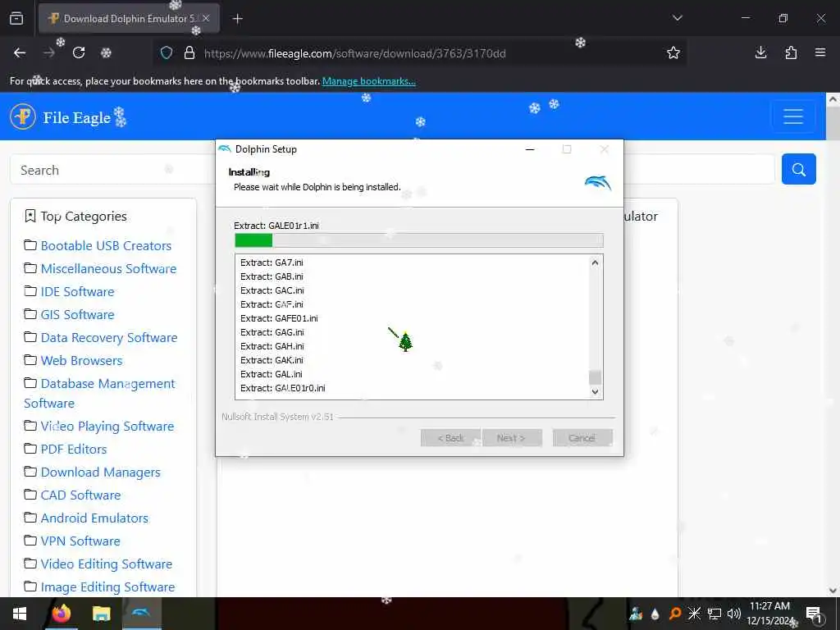Open Android Emulators category
Image resolution: width=840 pixels, height=630 pixels.
pyautogui.click(x=95, y=518)
